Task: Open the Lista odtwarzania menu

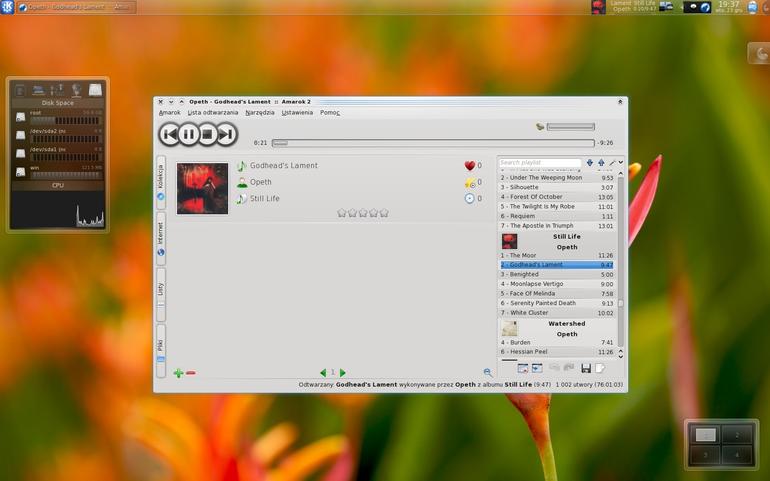Action: pyautogui.click(x=213, y=113)
